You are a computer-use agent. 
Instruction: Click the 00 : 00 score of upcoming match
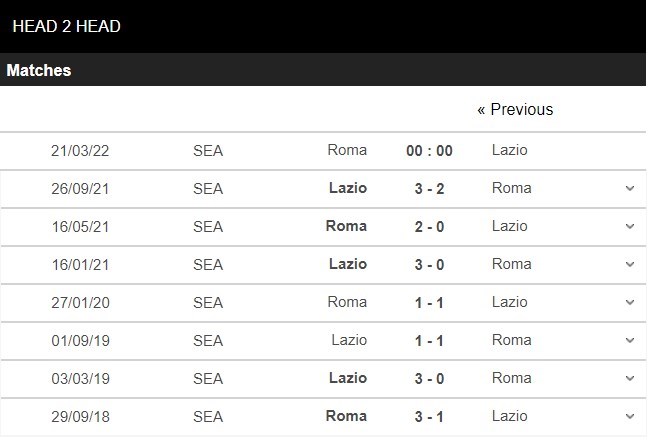point(429,150)
